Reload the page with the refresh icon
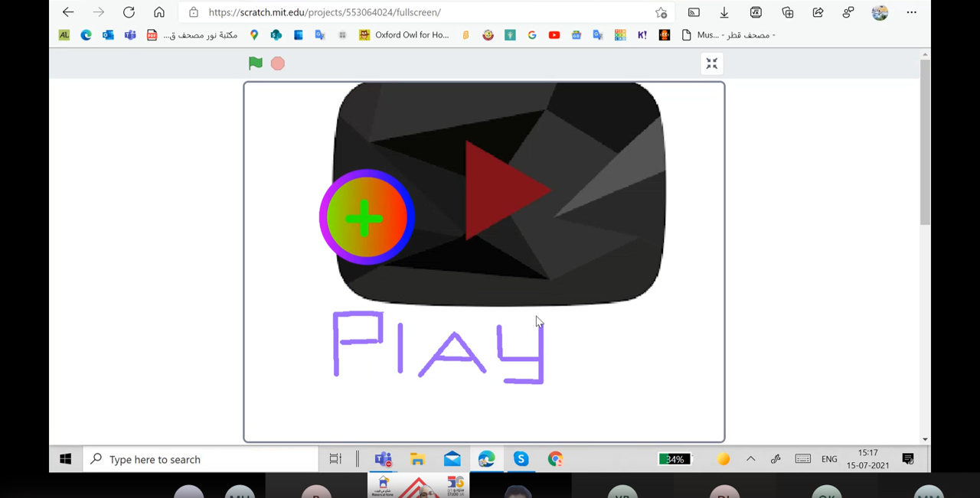This screenshot has width=980, height=498. [129, 12]
